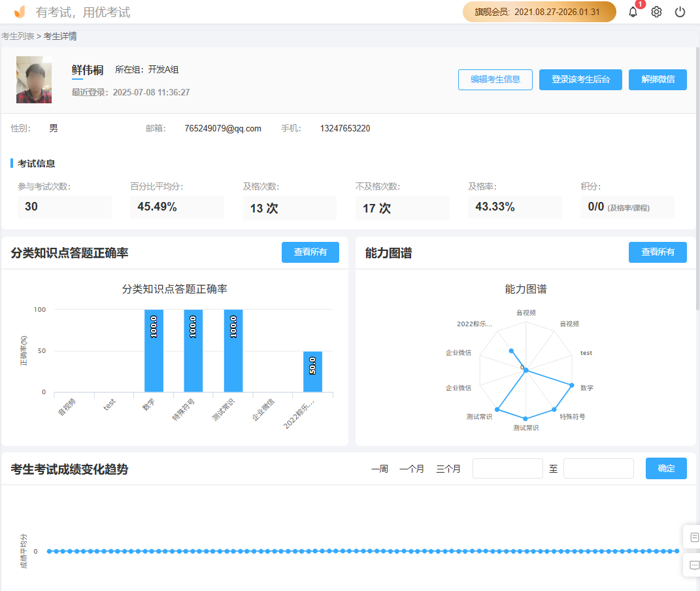Open 查看所有 for 分类知识点答题正确率
The height and width of the screenshot is (591, 700).
(x=310, y=252)
